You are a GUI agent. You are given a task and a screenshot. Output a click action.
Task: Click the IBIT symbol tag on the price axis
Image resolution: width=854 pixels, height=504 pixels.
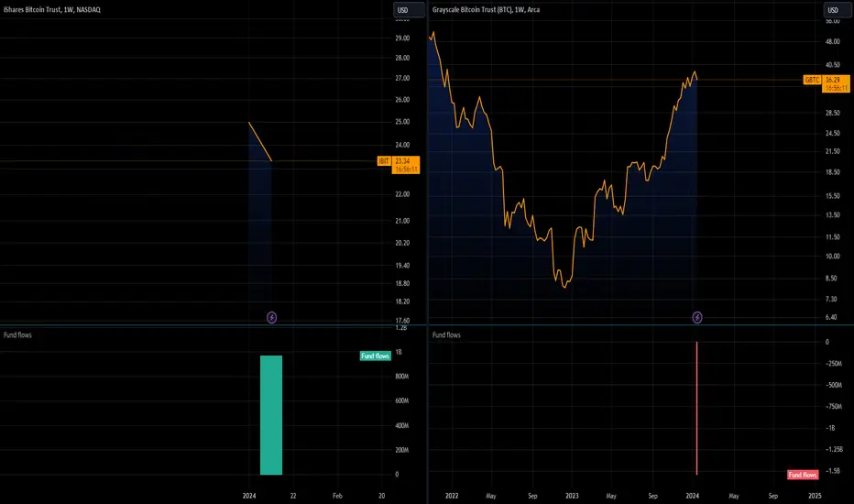(x=384, y=160)
